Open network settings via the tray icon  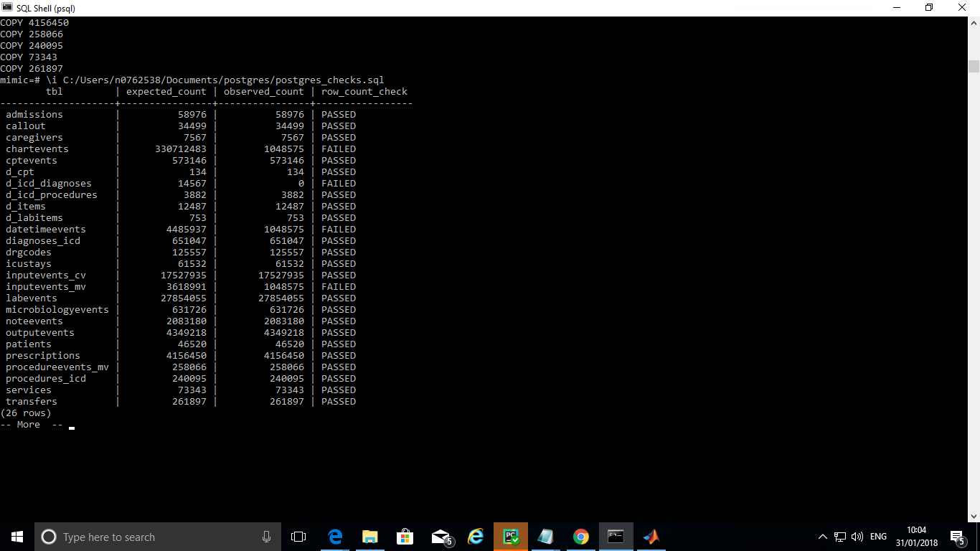coord(839,536)
